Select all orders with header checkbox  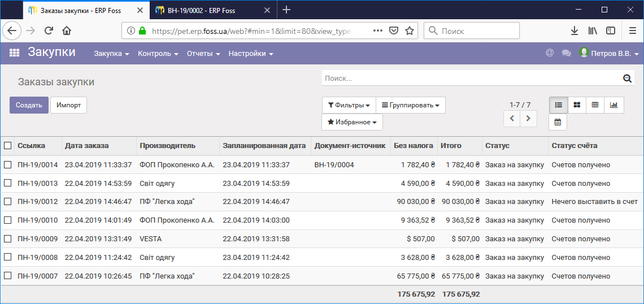[x=7, y=145]
